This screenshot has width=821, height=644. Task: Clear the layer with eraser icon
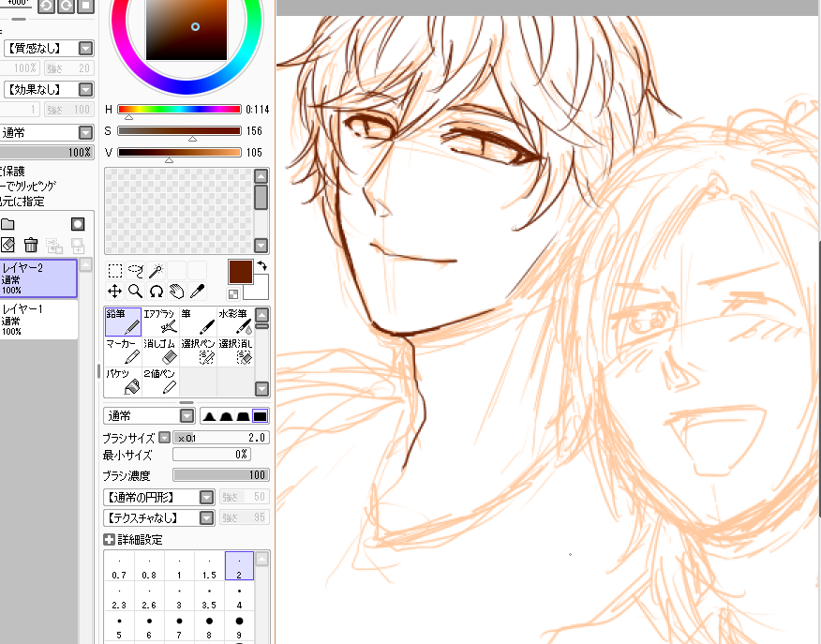(7, 245)
